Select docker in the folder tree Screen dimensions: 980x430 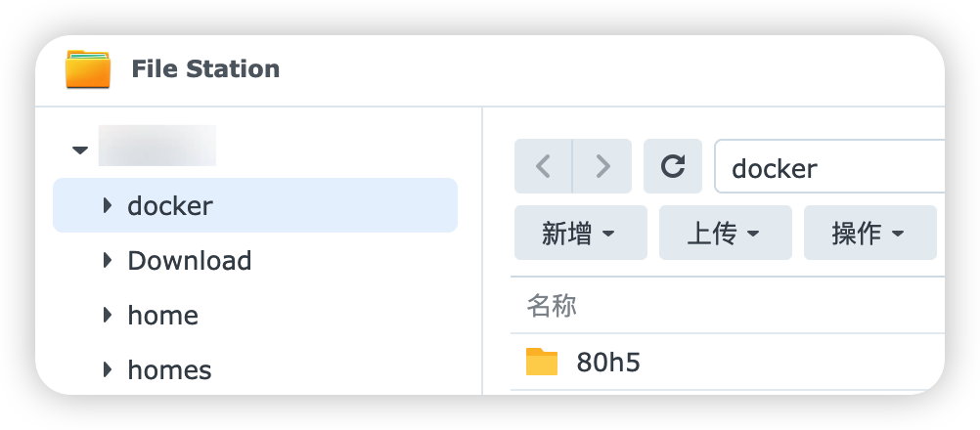[170, 206]
